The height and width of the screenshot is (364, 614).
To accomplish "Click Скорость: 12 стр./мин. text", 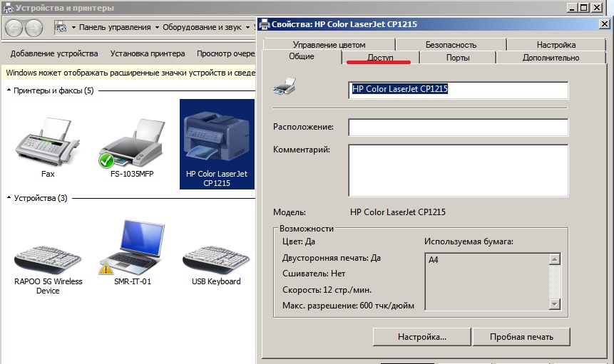I will coord(327,290).
